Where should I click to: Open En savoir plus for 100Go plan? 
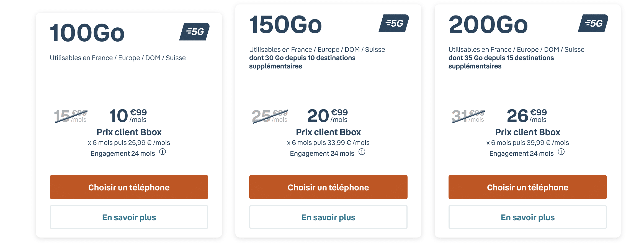click(129, 217)
